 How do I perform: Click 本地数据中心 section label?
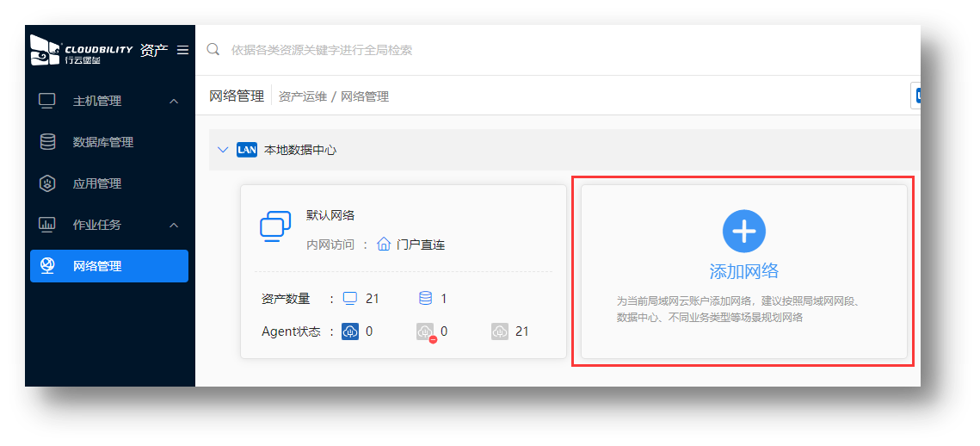tap(300, 150)
